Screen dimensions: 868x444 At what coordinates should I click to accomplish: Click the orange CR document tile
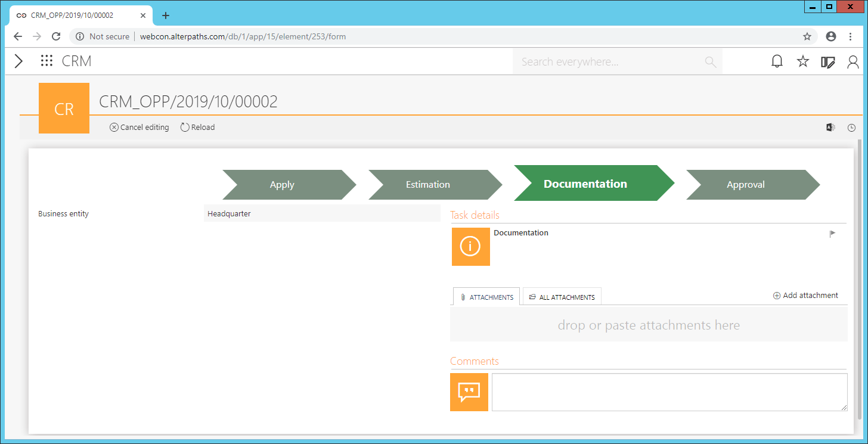coord(64,108)
